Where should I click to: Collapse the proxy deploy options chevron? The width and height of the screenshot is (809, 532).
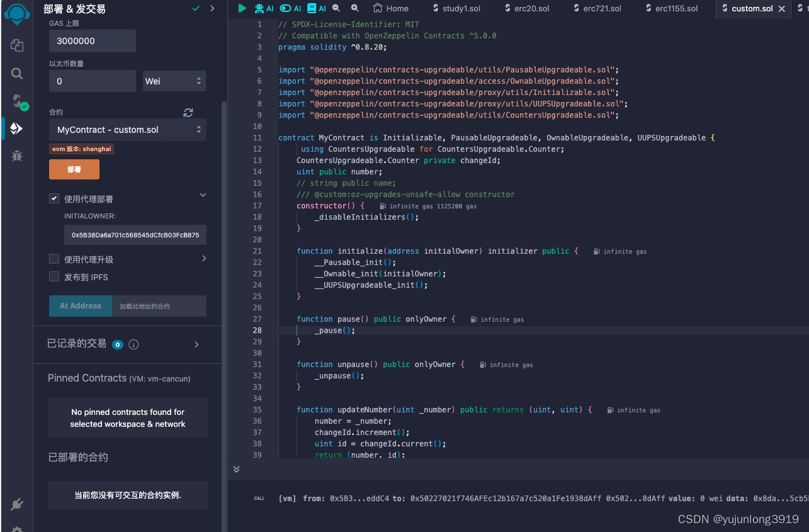pyautogui.click(x=203, y=196)
